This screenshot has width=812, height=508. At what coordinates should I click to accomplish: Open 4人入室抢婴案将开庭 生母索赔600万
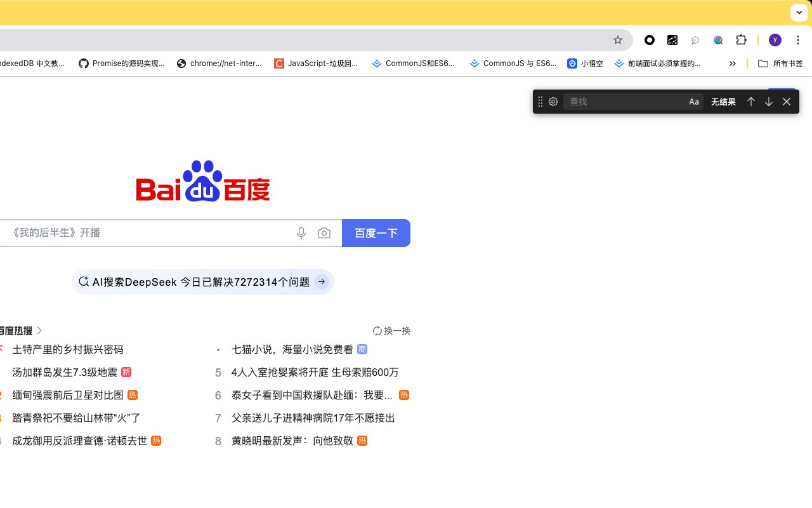(x=315, y=372)
